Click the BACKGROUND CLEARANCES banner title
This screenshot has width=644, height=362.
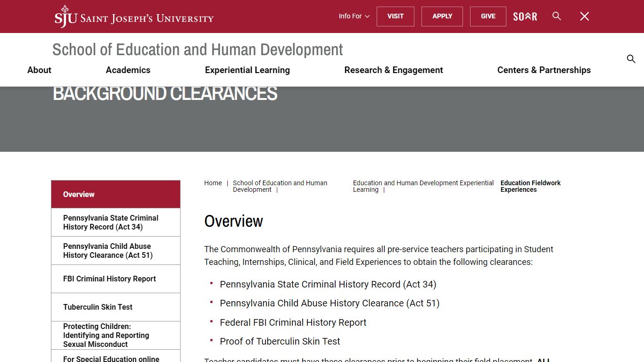tap(165, 93)
